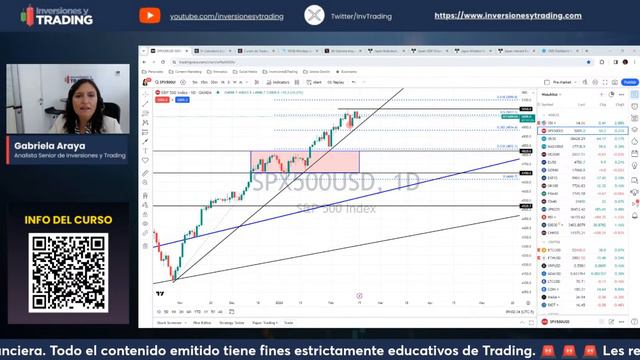Select the 5m timeframe
This screenshot has width=640, height=360.
[195, 82]
